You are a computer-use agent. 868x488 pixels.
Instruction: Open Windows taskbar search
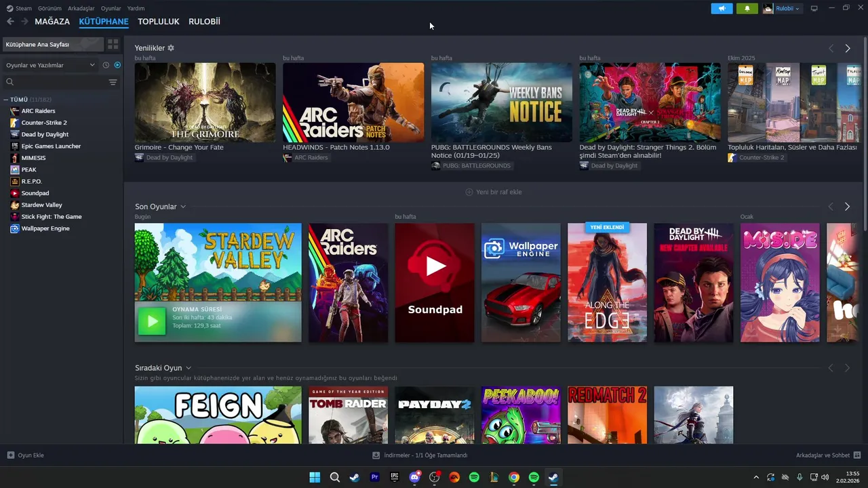pyautogui.click(x=335, y=477)
